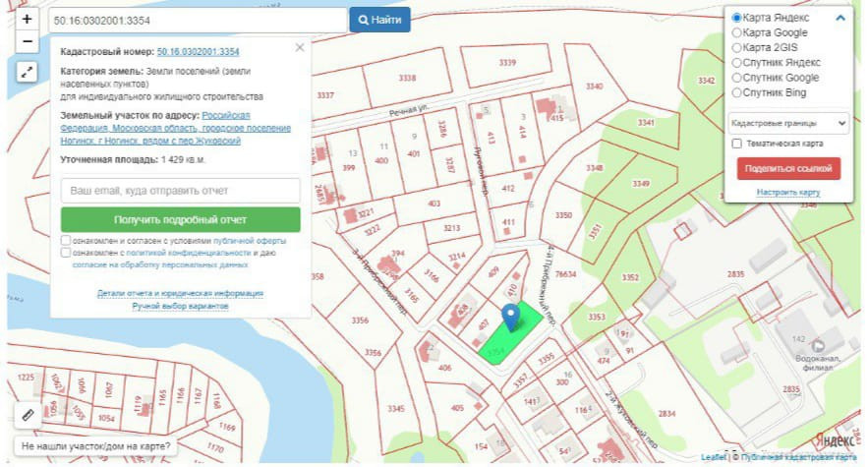The width and height of the screenshot is (868, 467).
Task: Accept the публичной оферты terms checkbox
Action: coord(66,241)
